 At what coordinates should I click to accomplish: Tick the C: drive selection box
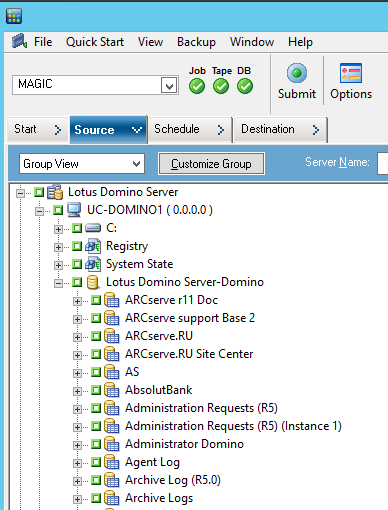(77, 228)
